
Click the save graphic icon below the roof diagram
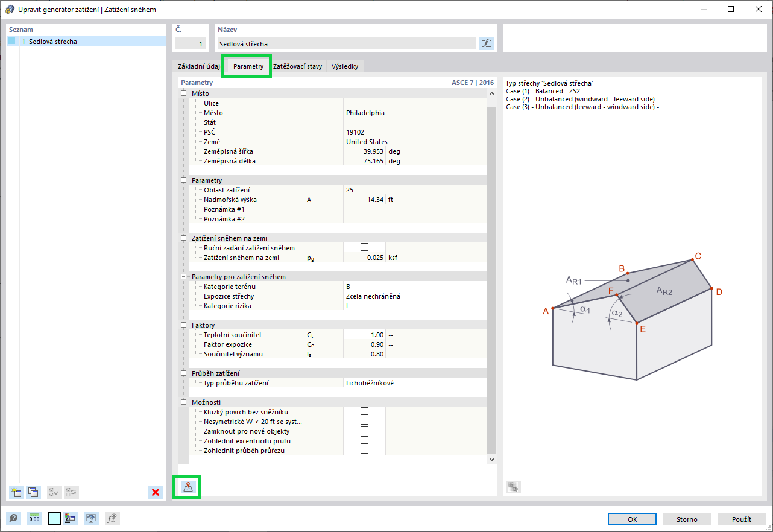[x=513, y=486]
